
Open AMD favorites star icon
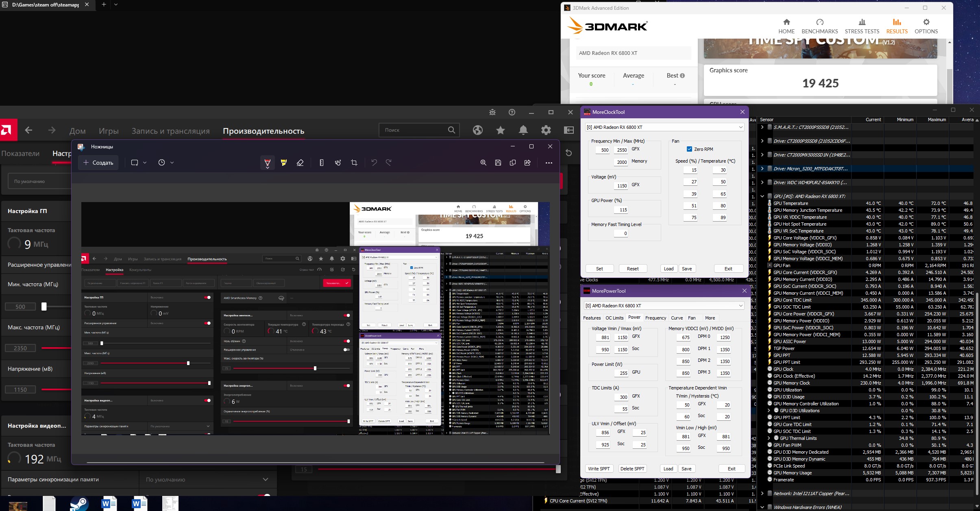click(x=501, y=130)
